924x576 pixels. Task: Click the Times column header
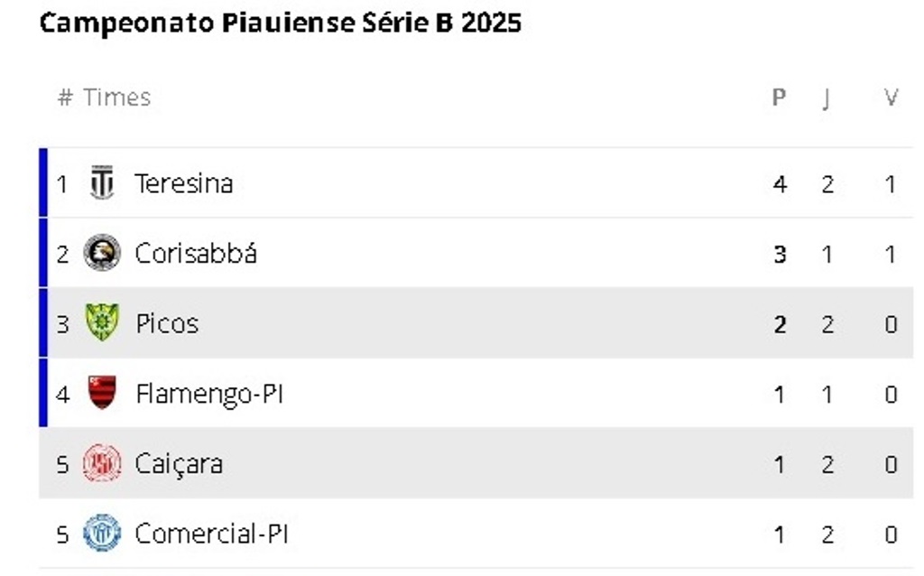tap(116, 98)
